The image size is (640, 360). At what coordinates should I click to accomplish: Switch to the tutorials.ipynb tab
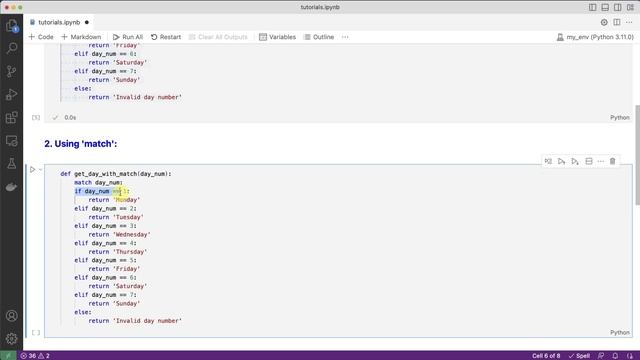click(x=59, y=22)
